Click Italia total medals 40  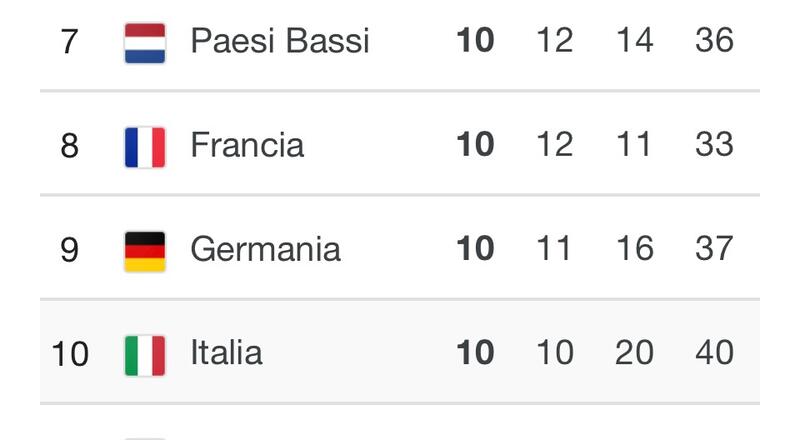[714, 353]
